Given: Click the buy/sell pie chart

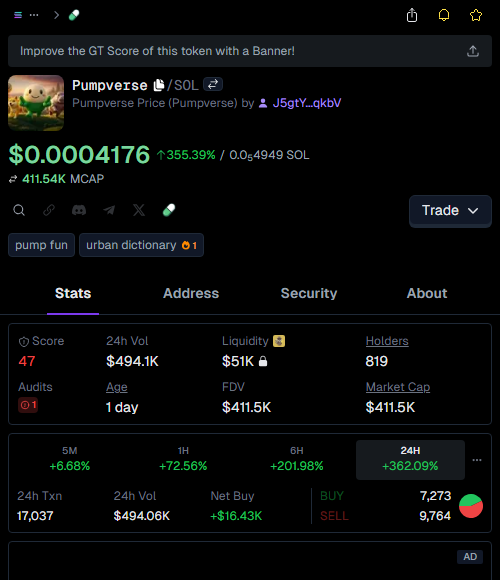Looking at the screenshot, I should (x=471, y=506).
